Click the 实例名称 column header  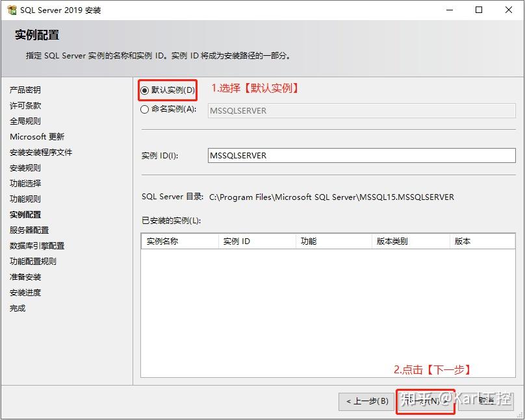tap(180, 241)
